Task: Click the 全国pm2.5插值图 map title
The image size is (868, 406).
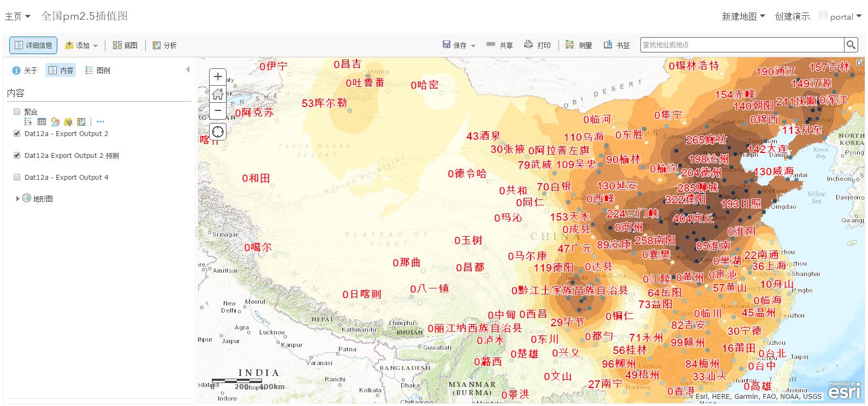Action: pyautogui.click(x=85, y=16)
